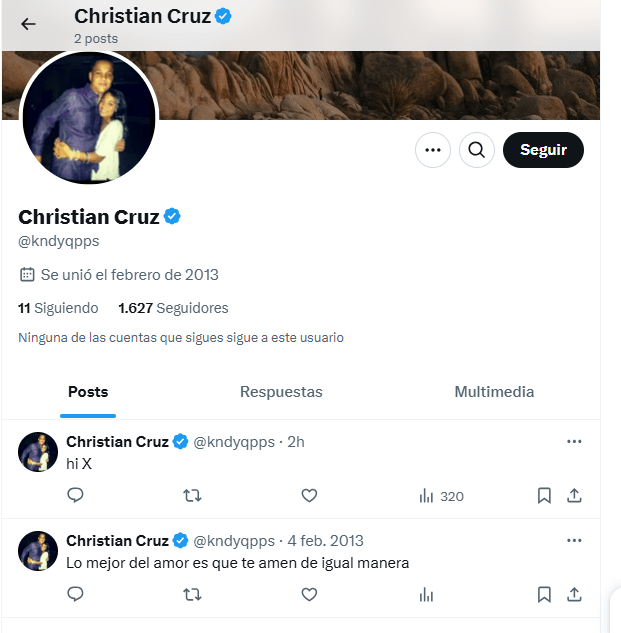Repost the 4 feb. 2013 post
This screenshot has width=621, height=633.
(x=192, y=594)
